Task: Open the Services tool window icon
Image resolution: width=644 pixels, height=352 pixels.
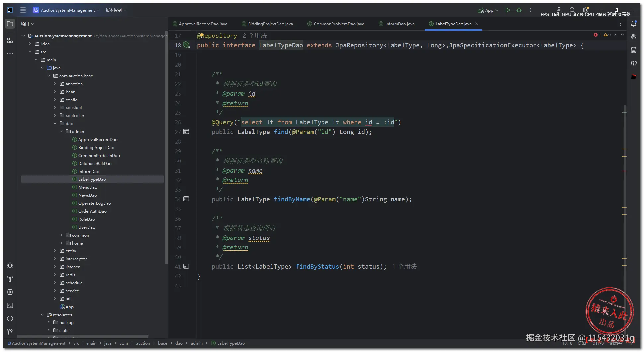Action: coord(10,292)
